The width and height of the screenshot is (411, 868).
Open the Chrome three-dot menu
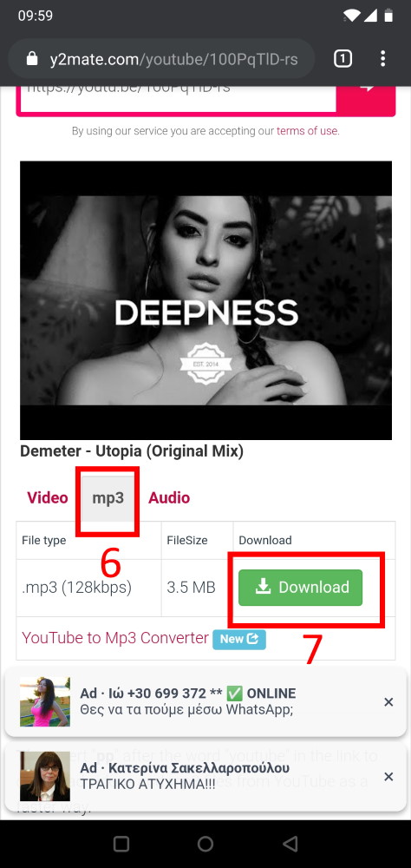click(382, 59)
